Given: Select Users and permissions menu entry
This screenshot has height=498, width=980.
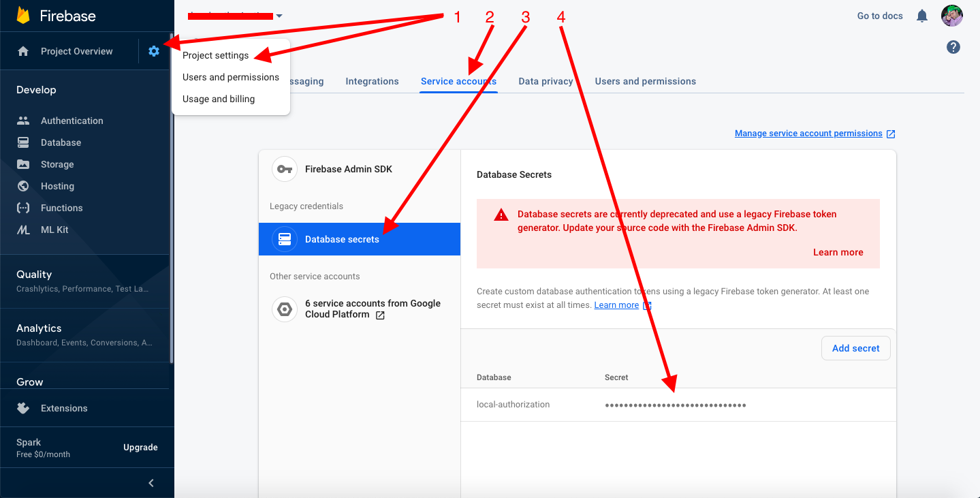Looking at the screenshot, I should pos(231,77).
